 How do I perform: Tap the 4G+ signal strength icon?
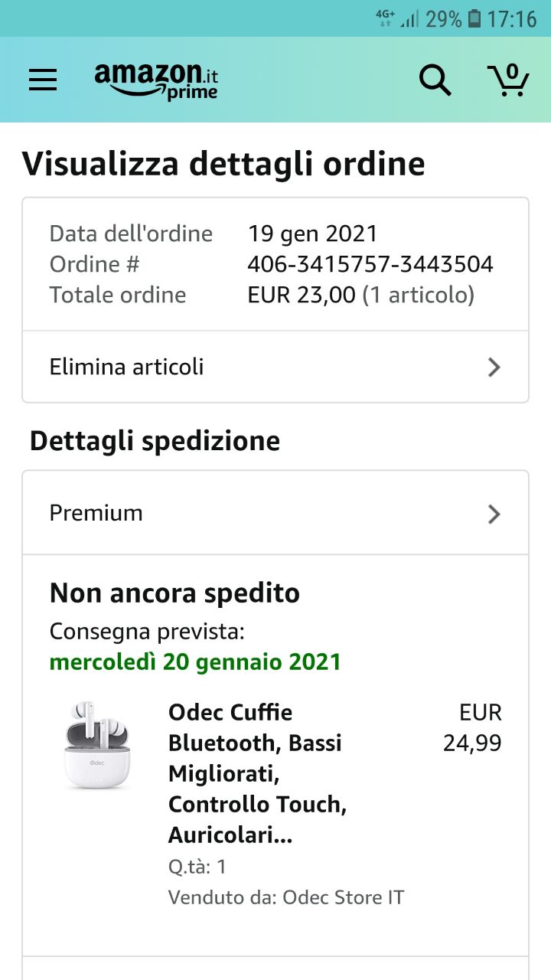[x=398, y=18]
